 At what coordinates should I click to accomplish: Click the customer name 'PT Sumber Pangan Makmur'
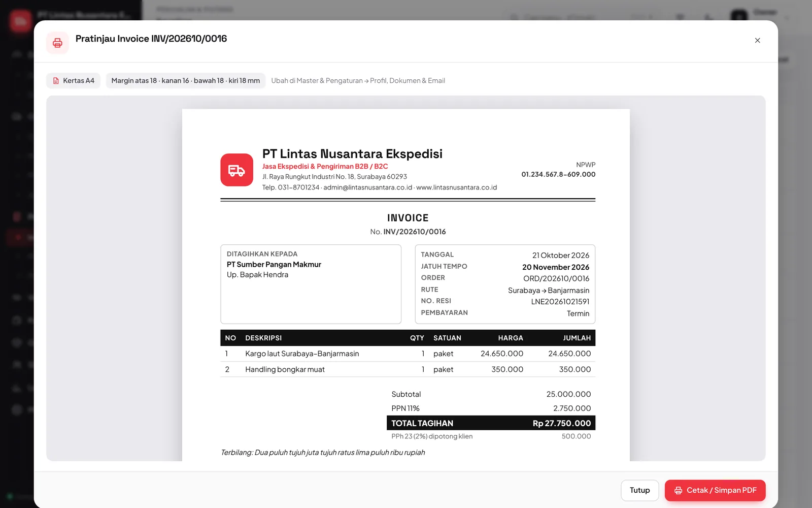(274, 264)
